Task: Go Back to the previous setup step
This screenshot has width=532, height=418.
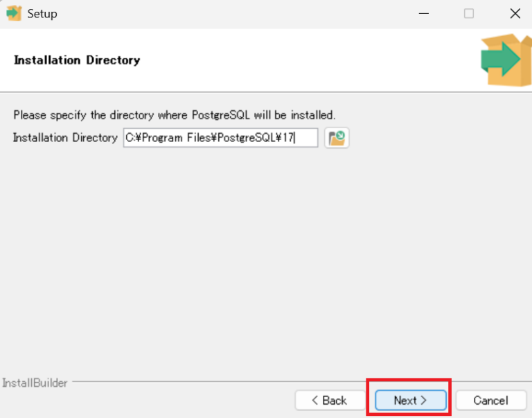Action: pos(329,400)
